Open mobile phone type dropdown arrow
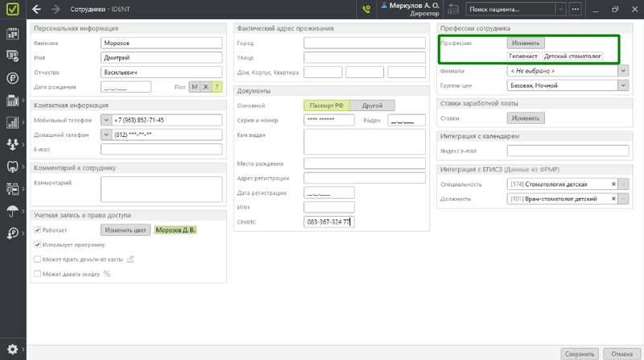 106,120
